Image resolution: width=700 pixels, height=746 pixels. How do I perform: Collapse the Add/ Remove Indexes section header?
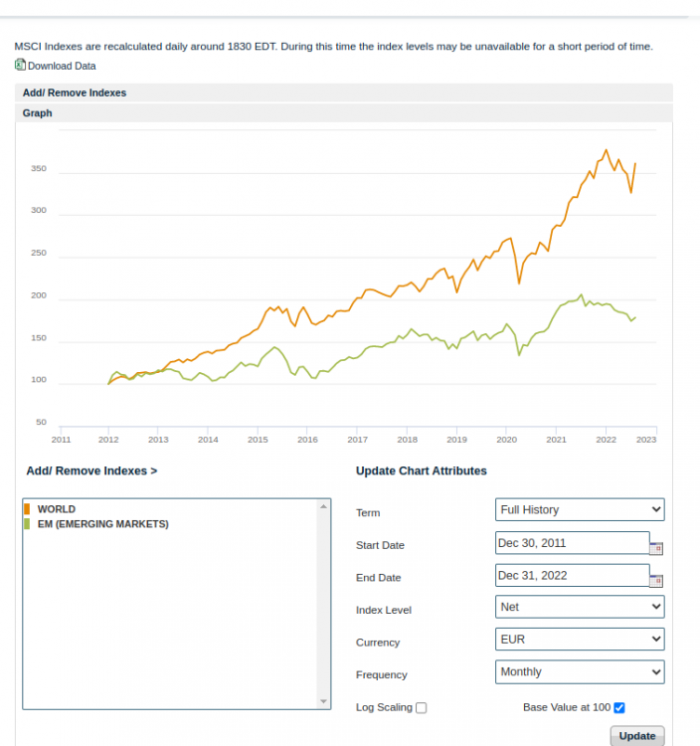[x=75, y=93]
